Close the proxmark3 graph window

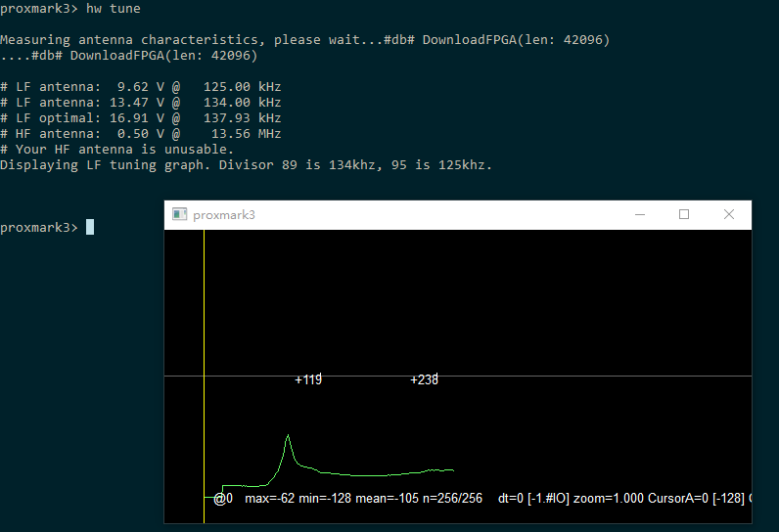point(728,214)
